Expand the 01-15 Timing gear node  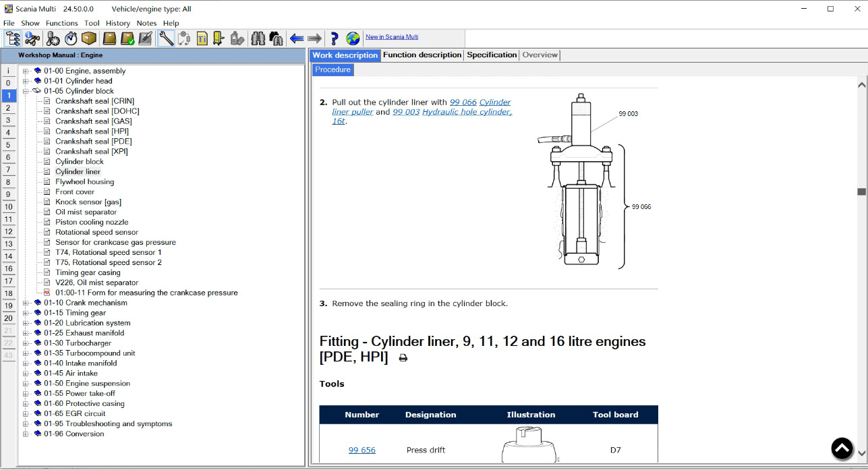click(x=26, y=313)
